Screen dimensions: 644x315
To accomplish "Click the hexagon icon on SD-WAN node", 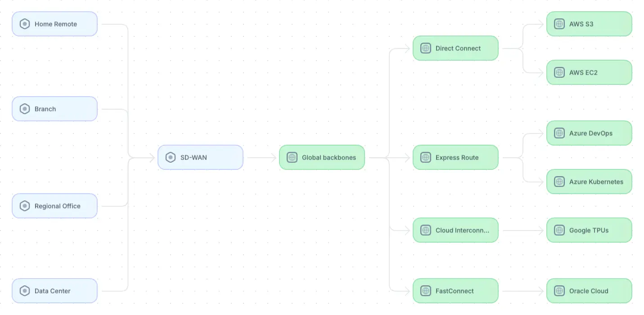I will coord(171,157).
